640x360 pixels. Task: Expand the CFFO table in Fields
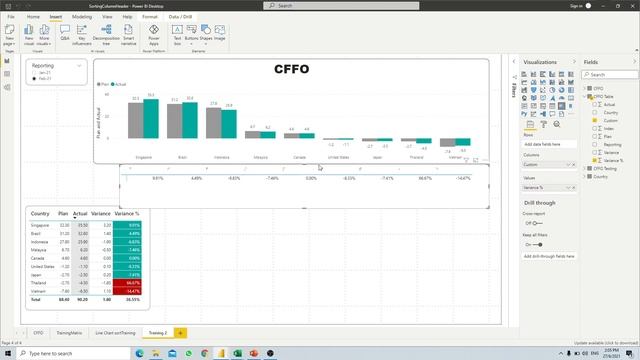(x=584, y=88)
